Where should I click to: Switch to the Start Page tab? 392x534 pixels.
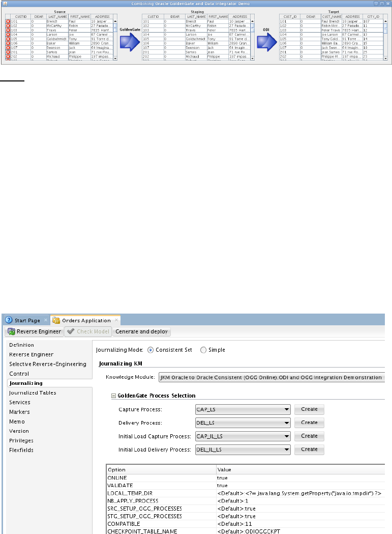click(27, 321)
